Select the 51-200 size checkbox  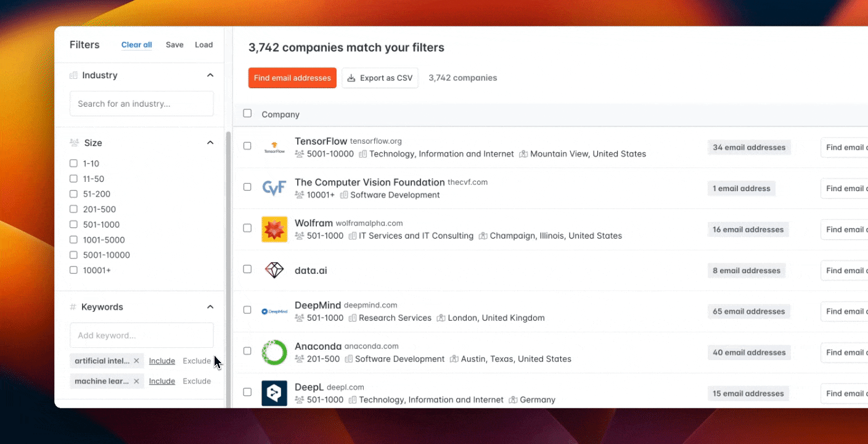73,194
